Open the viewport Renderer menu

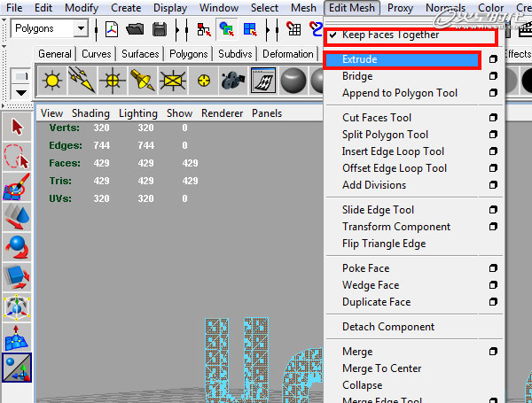coord(222,113)
